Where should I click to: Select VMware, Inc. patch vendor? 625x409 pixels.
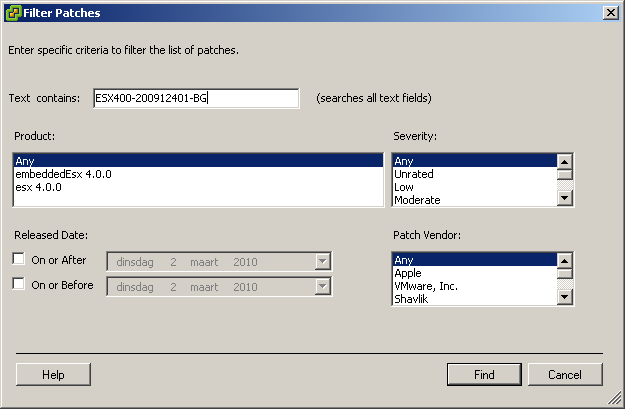[474, 285]
